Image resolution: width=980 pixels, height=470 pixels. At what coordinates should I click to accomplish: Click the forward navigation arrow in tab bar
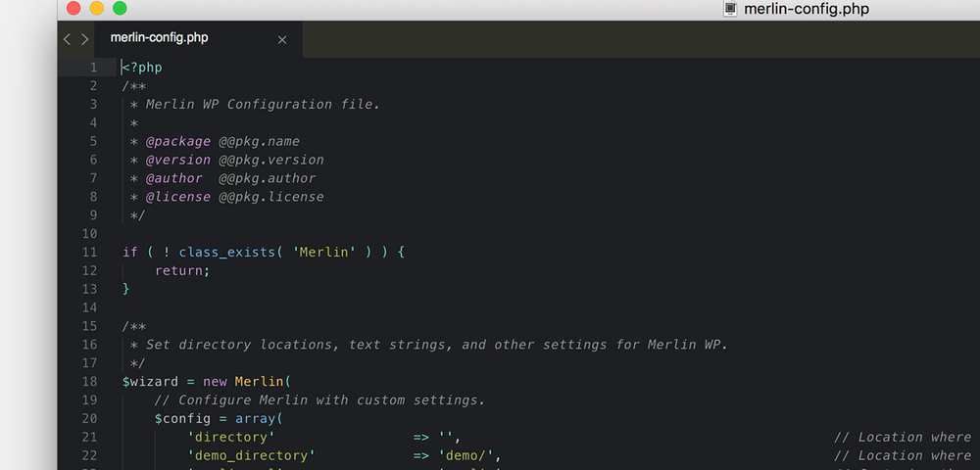coord(85,39)
